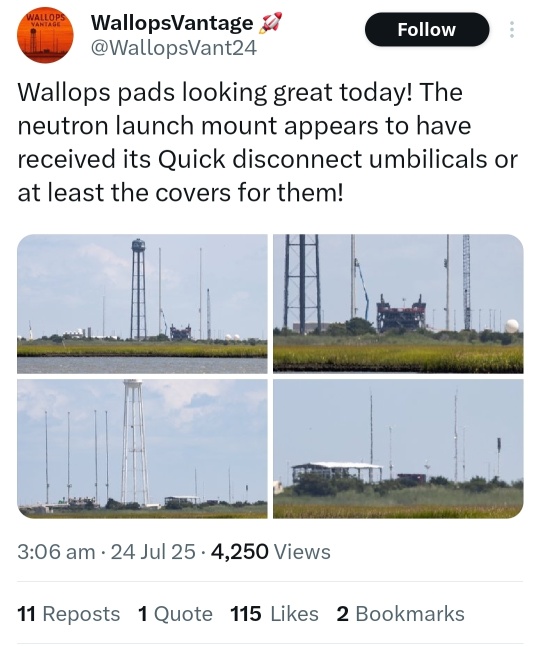Image resolution: width=540 pixels, height=646 pixels.
Task: Click the 3:06 am timestamp
Action: tap(56, 552)
